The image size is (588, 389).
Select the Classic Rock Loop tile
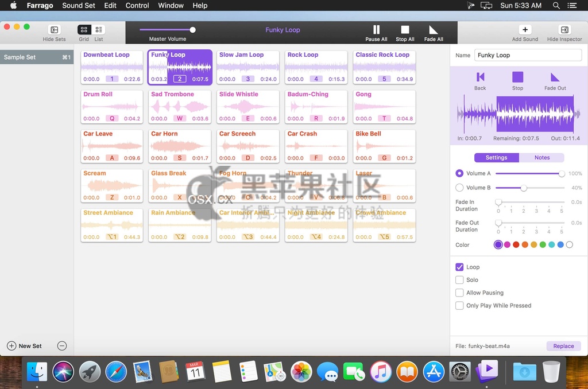(384, 67)
